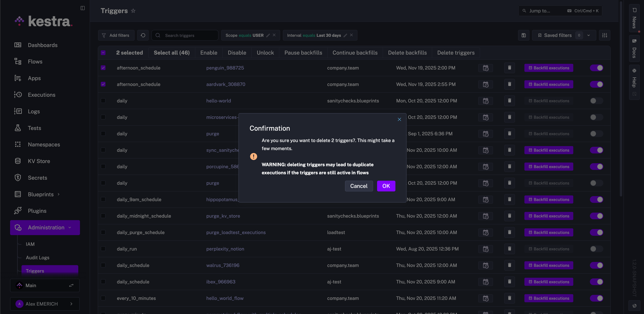Click the save filter icon
This screenshot has width=644, height=314.
524,35
